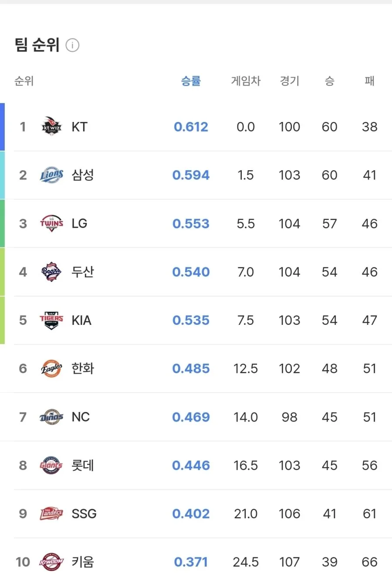The width and height of the screenshot is (392, 584).
Task: Click the blue rank bar beside KT
Action: click(x=2, y=127)
